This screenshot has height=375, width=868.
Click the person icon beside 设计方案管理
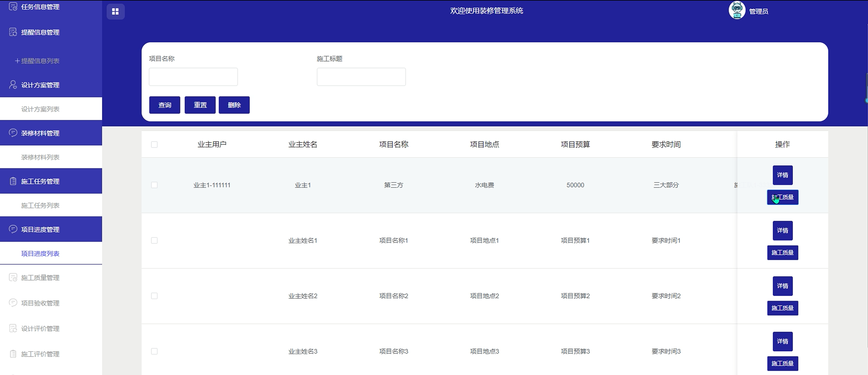13,85
